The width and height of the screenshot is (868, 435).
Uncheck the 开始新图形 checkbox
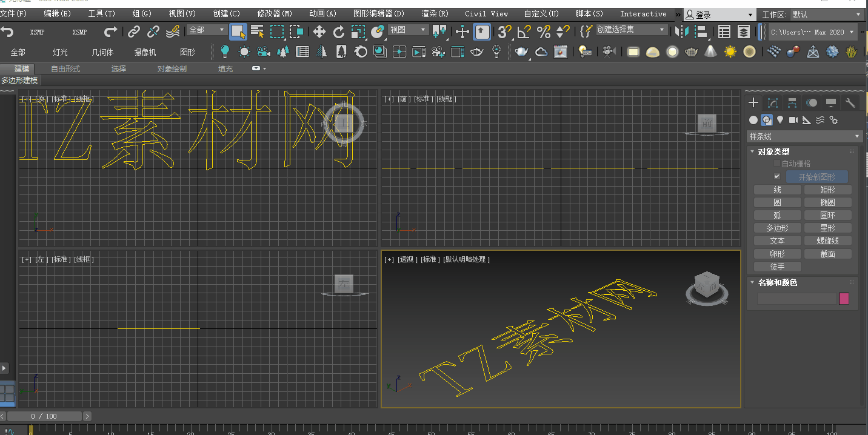tap(777, 176)
